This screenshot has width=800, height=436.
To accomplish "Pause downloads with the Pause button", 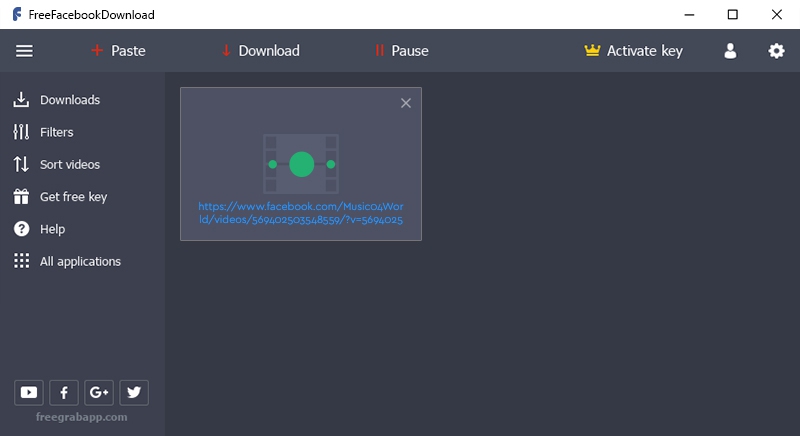I will tap(402, 50).
